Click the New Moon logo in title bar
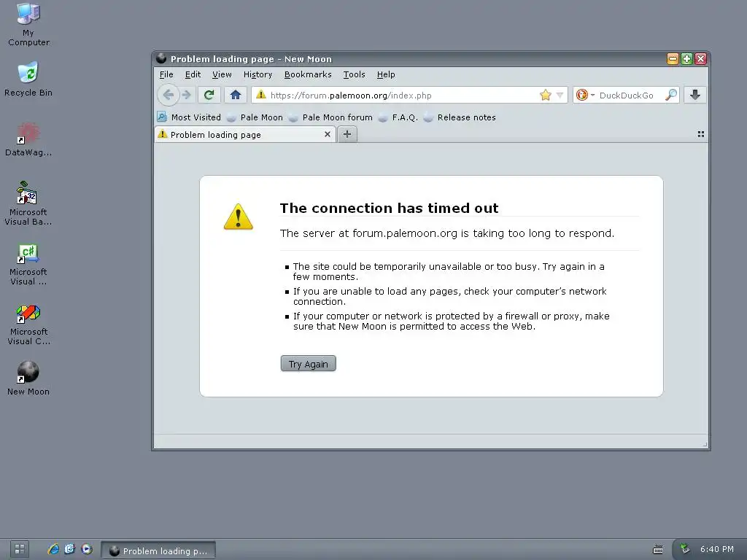747x560 pixels. click(161, 58)
